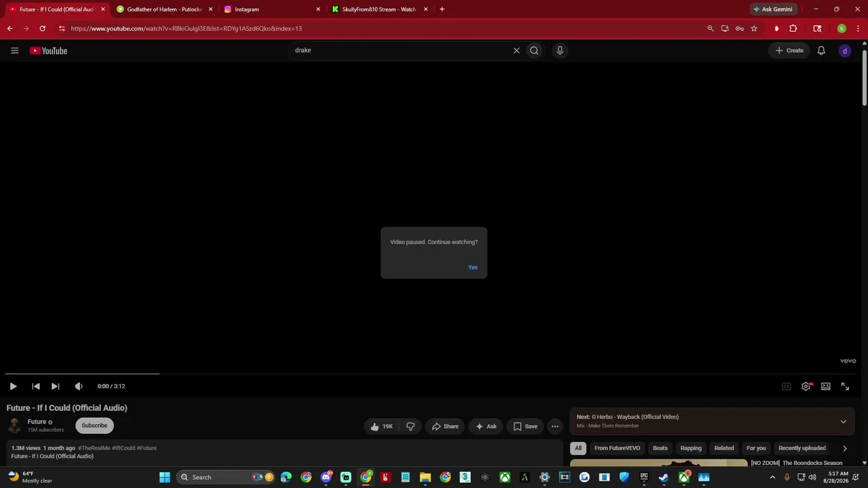Enter full screen video mode
This screenshot has height=488, width=868.
(x=846, y=386)
